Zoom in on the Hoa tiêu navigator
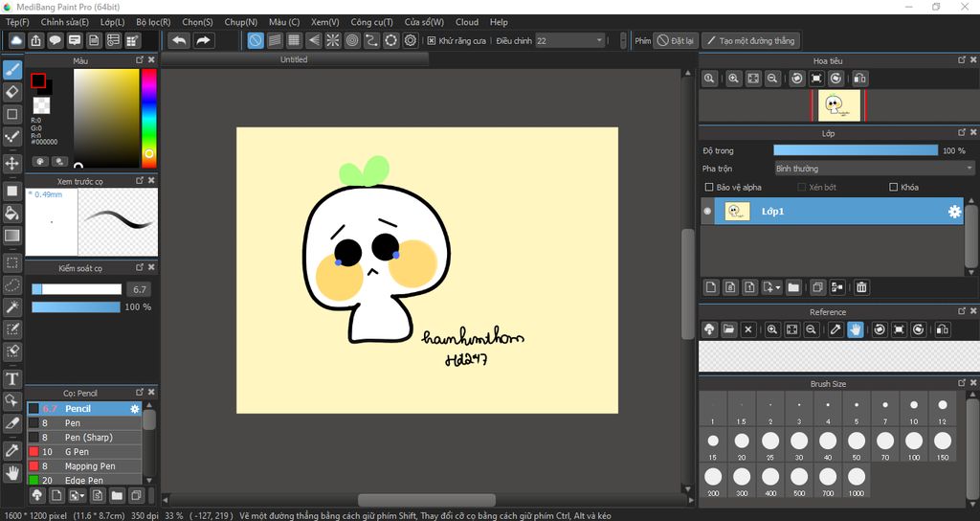The width and height of the screenshot is (980, 521). (733, 79)
